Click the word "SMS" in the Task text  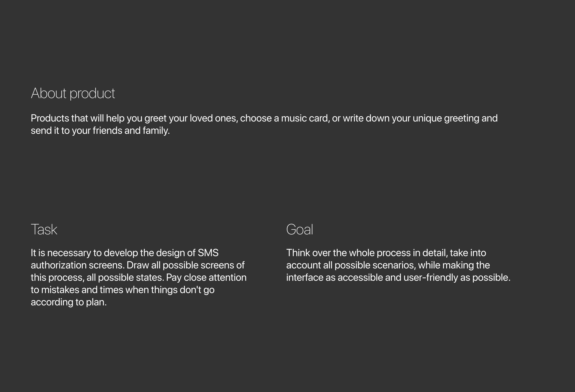click(x=208, y=253)
